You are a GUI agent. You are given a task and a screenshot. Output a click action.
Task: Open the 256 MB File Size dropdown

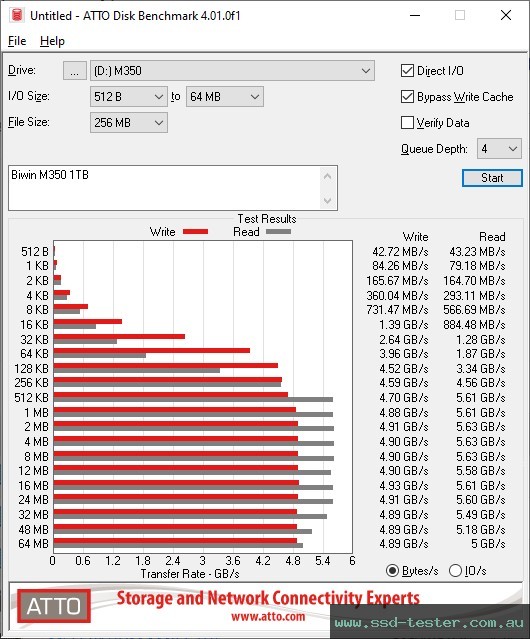pyautogui.click(x=129, y=123)
